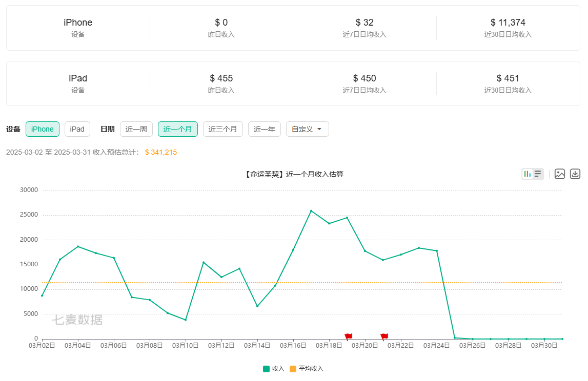Switch to list/table view icon
This screenshot has width=588, height=381.
coord(538,174)
